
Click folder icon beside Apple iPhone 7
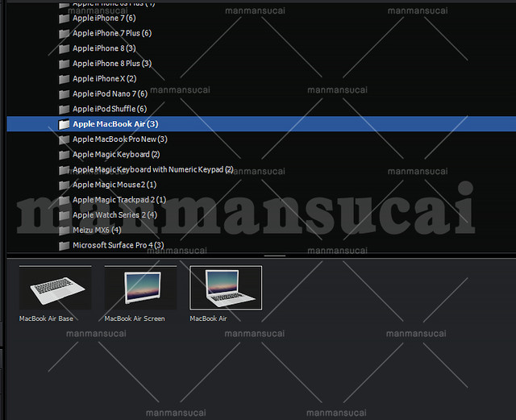click(64, 19)
